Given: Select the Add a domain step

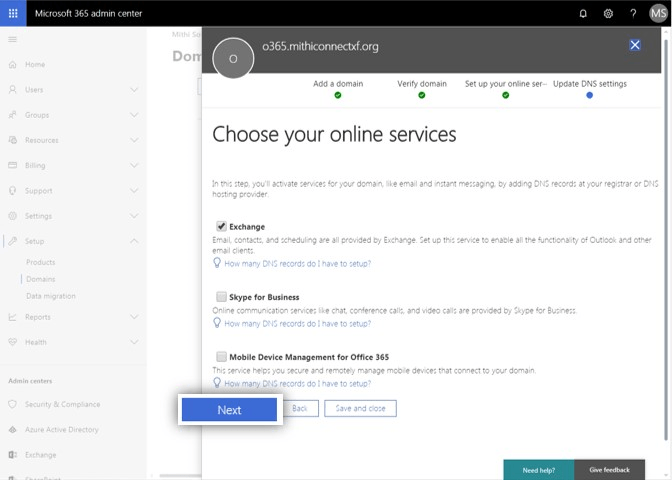Looking at the screenshot, I should (x=338, y=88).
